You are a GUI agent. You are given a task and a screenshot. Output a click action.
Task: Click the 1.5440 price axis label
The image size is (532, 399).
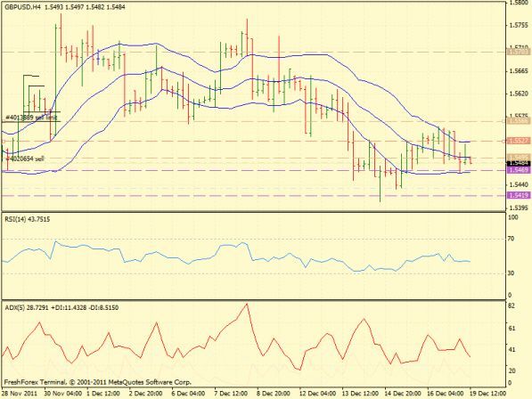(x=519, y=184)
